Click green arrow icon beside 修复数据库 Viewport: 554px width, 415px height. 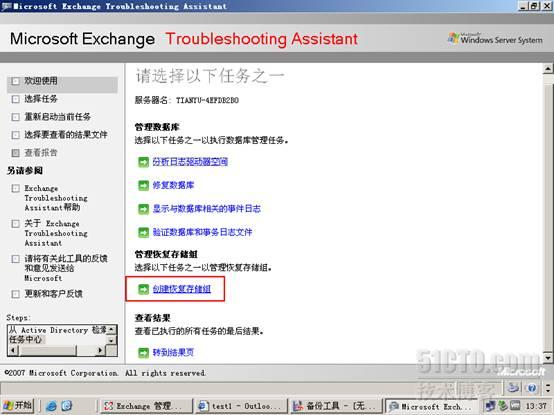(x=143, y=185)
